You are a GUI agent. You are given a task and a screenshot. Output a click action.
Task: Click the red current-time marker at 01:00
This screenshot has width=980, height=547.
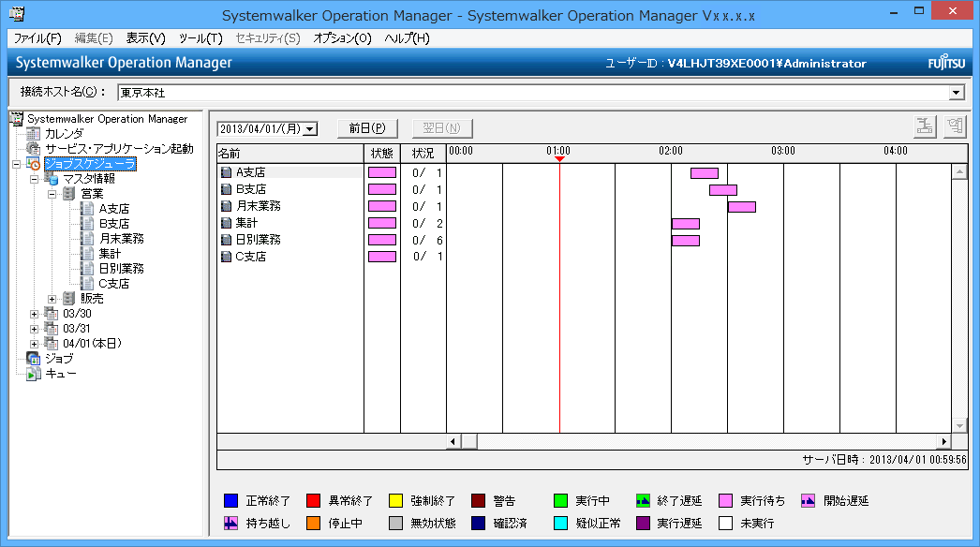559,159
